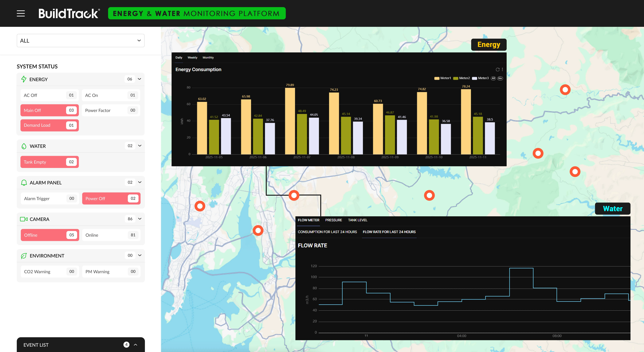Open the Pressure tab
The width and height of the screenshot is (644, 352).
click(x=333, y=220)
